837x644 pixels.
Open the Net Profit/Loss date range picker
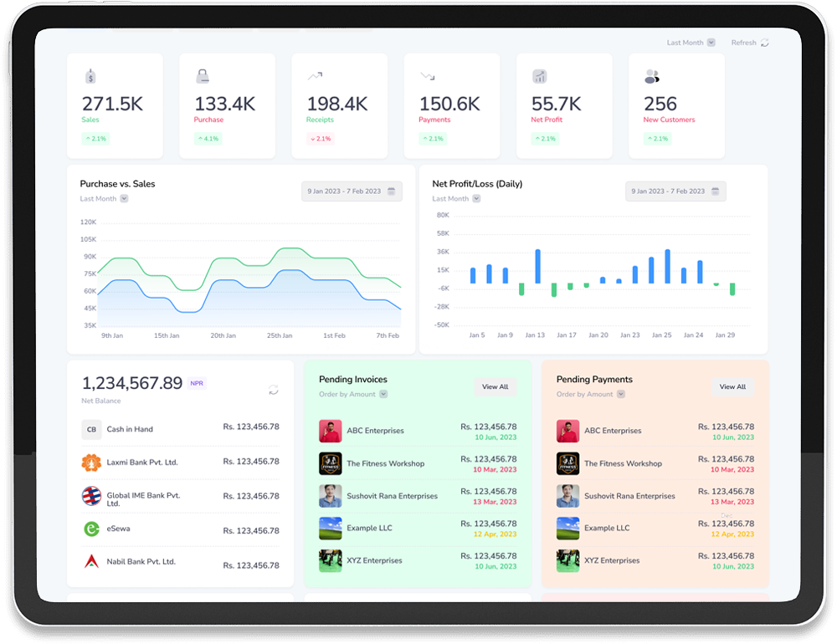pos(675,192)
